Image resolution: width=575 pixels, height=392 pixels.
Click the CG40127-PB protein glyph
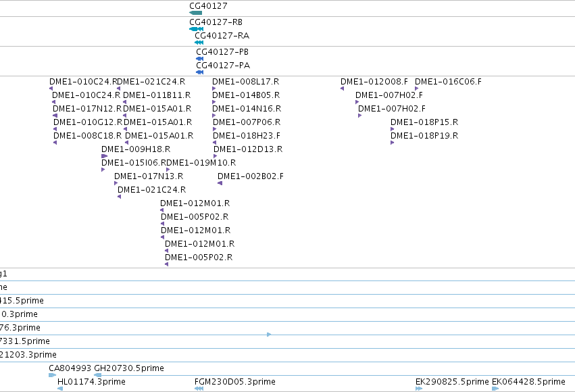click(x=199, y=59)
